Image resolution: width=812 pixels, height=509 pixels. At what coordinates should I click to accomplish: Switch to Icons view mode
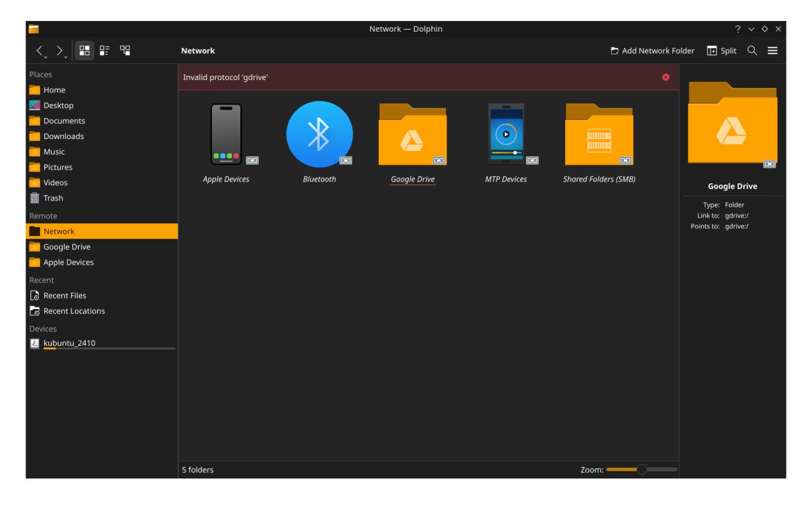[84, 50]
